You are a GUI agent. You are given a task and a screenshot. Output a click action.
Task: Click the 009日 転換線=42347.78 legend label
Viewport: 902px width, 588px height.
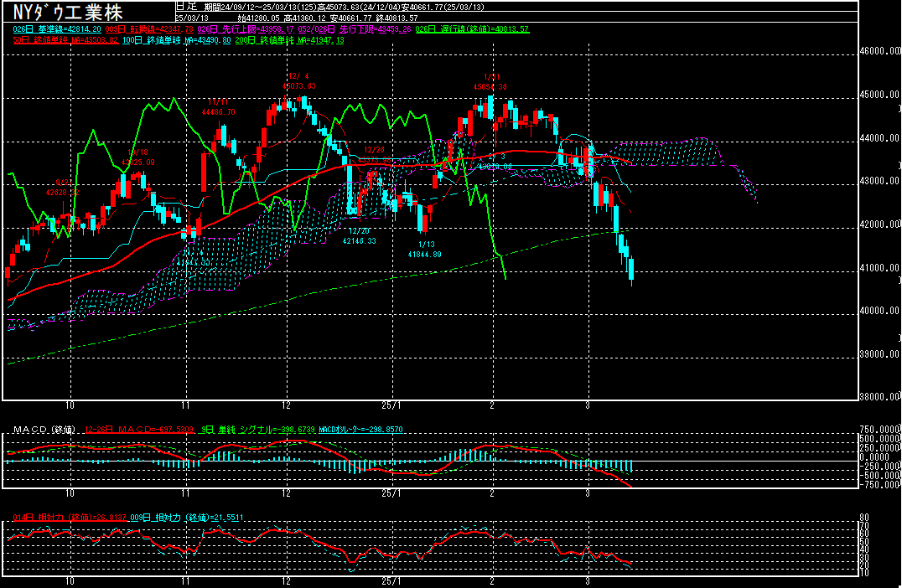coord(149,28)
